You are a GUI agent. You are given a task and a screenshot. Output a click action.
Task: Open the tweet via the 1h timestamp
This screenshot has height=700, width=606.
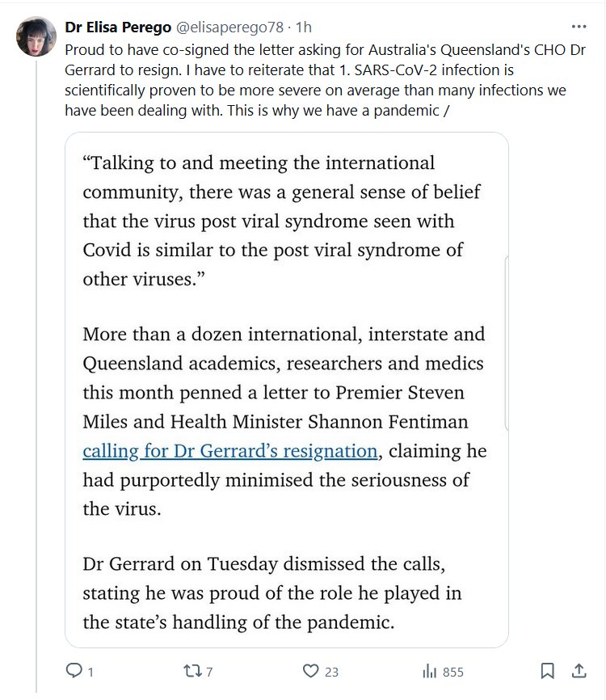[304, 27]
